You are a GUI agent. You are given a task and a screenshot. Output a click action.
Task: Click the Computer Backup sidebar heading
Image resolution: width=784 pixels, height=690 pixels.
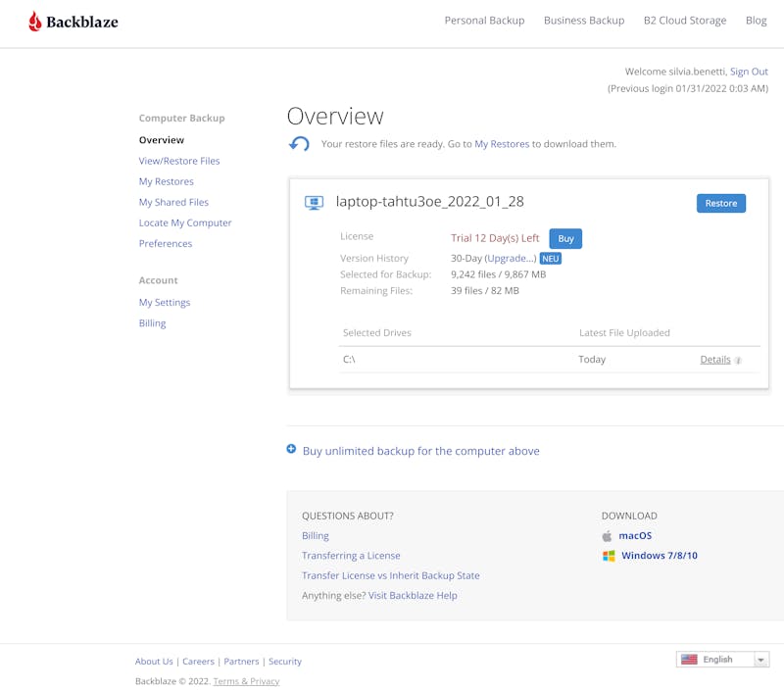tap(181, 119)
